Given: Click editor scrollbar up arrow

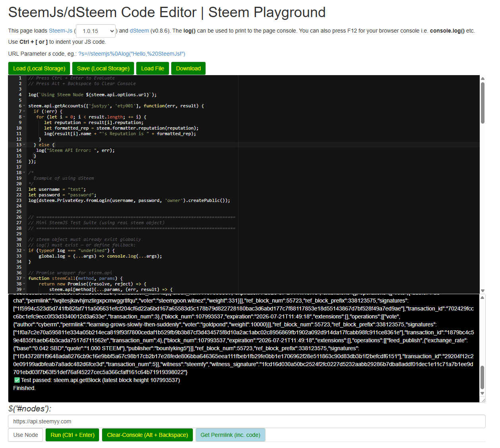Looking at the screenshot, I should (x=483, y=78).
